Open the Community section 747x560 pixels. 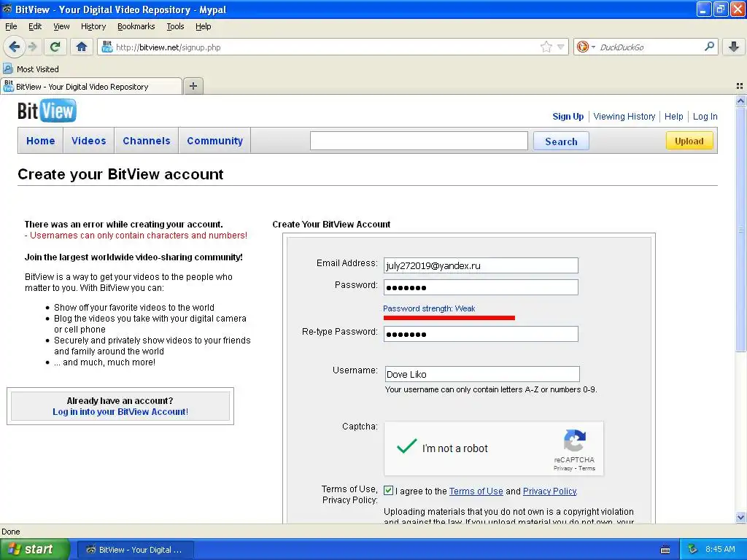point(215,141)
